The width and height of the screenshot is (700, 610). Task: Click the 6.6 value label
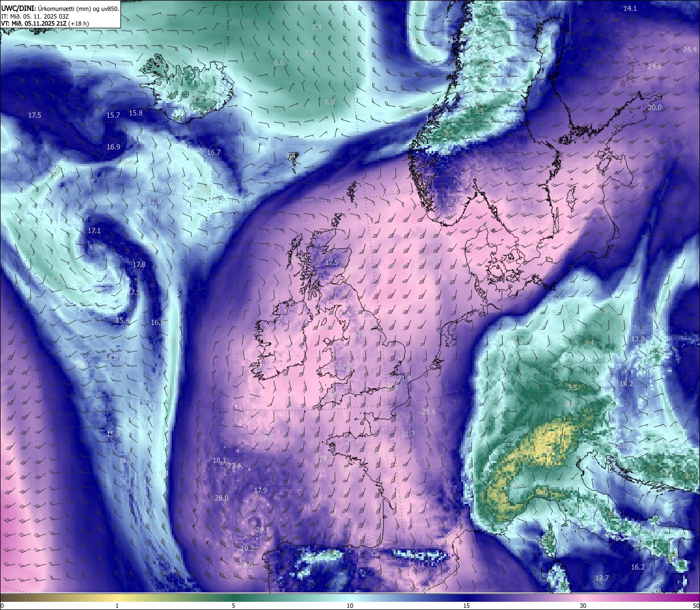279,62
